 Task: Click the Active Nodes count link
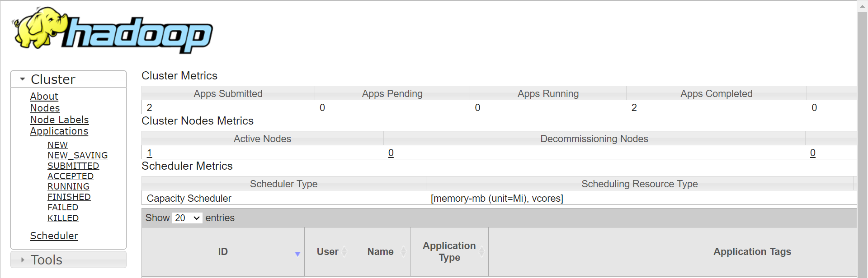pos(150,153)
